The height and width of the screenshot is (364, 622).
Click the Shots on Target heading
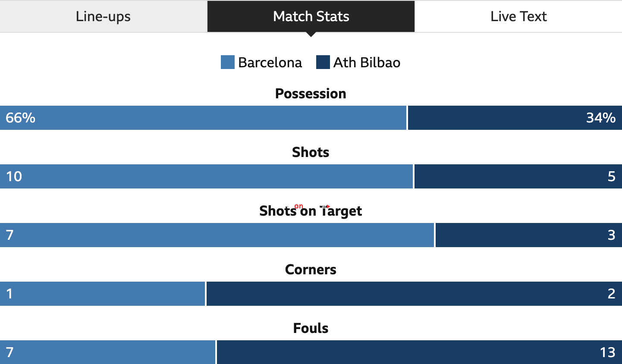pyautogui.click(x=311, y=211)
